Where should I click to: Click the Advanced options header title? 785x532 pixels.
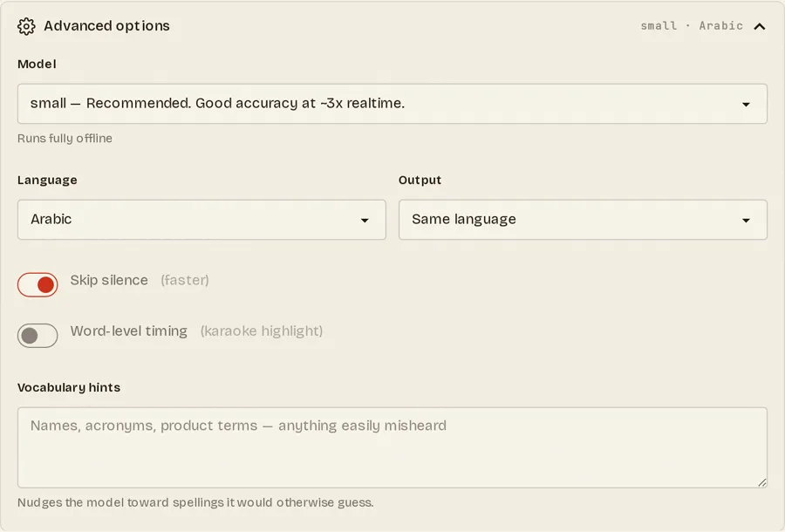(106, 26)
